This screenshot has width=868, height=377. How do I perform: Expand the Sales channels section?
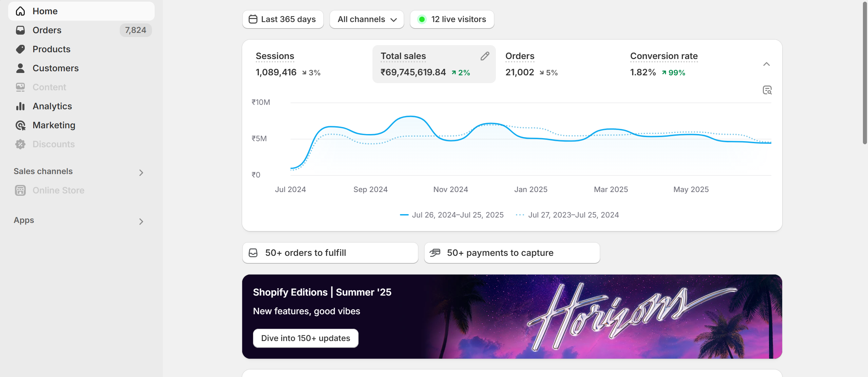point(141,173)
